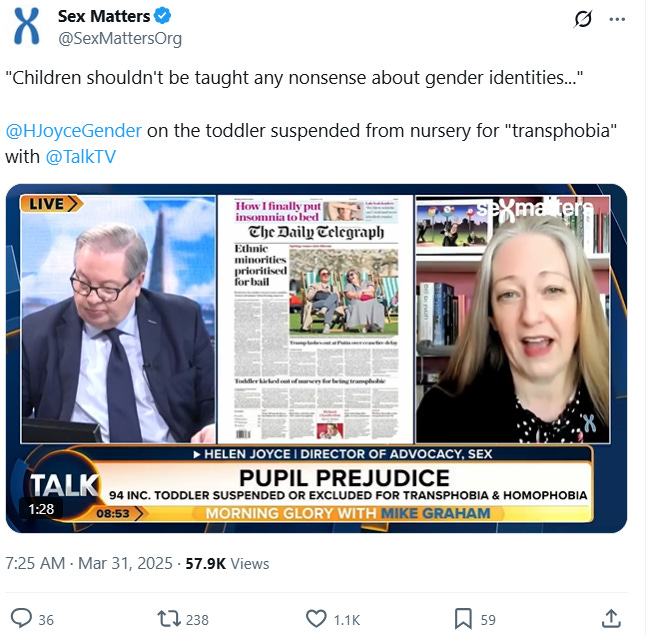Bookmark the post with the bookmark icon

(463, 619)
